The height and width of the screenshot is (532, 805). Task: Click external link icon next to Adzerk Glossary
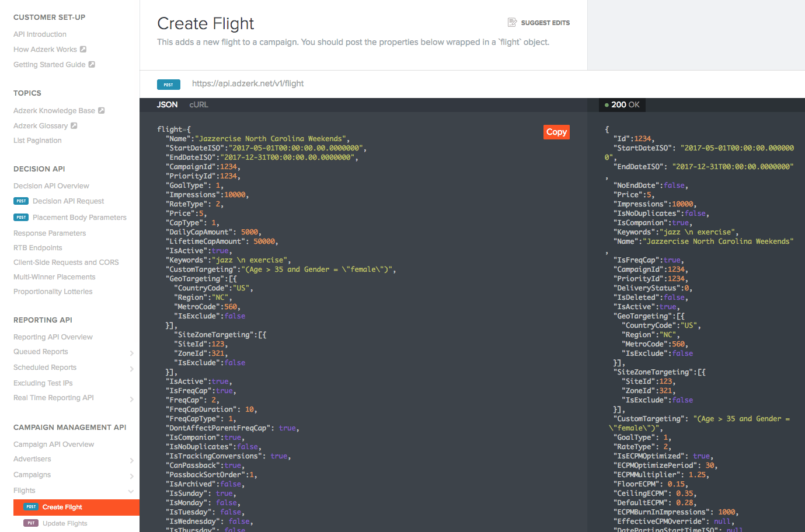pyautogui.click(x=74, y=126)
